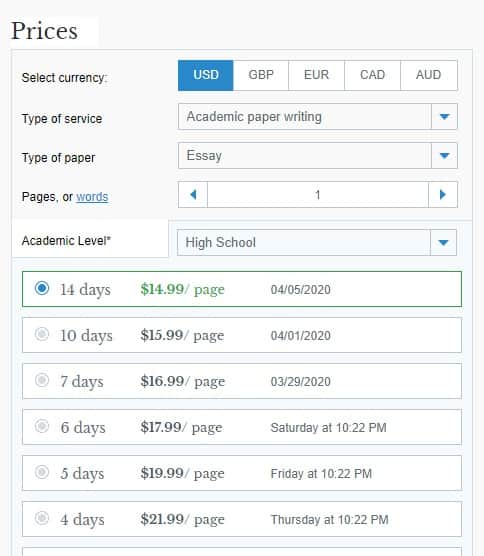The image size is (484, 556).
Task: Switch currency to GBP
Action: (x=261, y=76)
